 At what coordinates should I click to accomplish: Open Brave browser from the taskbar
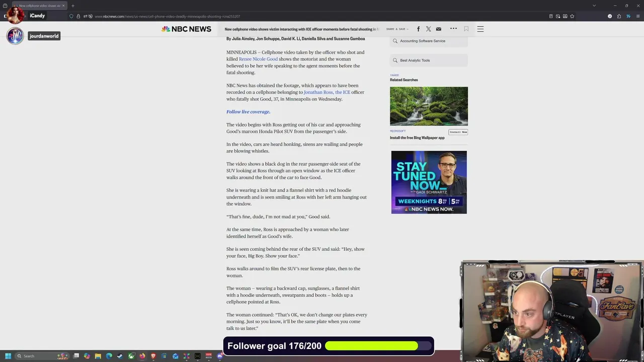pyautogui.click(x=153, y=356)
